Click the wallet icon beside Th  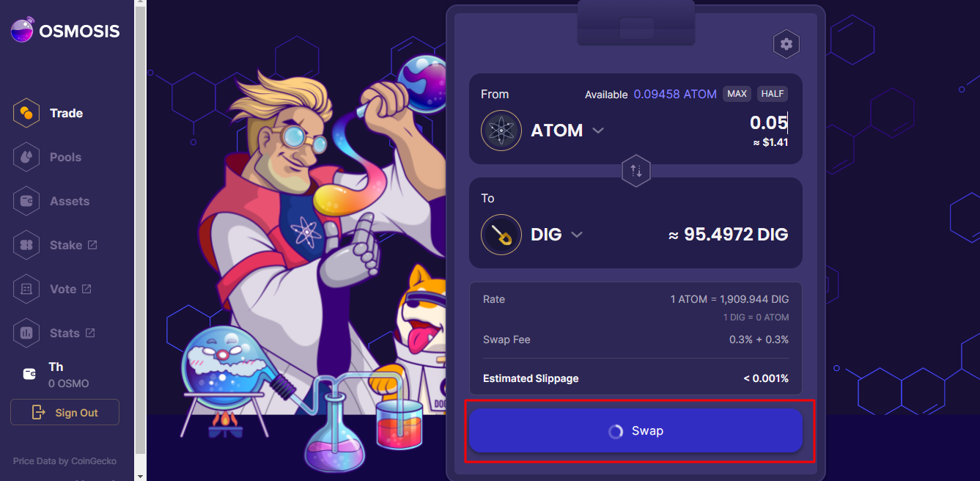pyautogui.click(x=30, y=374)
